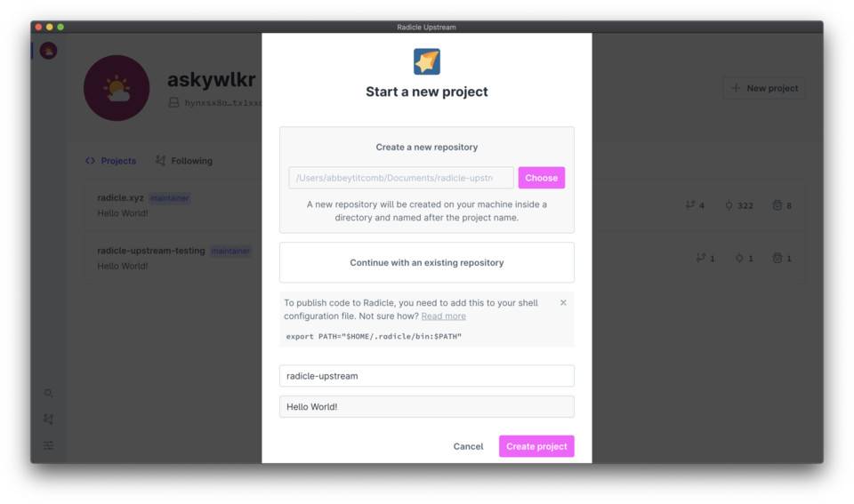Click the repository path input field
This screenshot has height=504, width=854.
pos(401,178)
